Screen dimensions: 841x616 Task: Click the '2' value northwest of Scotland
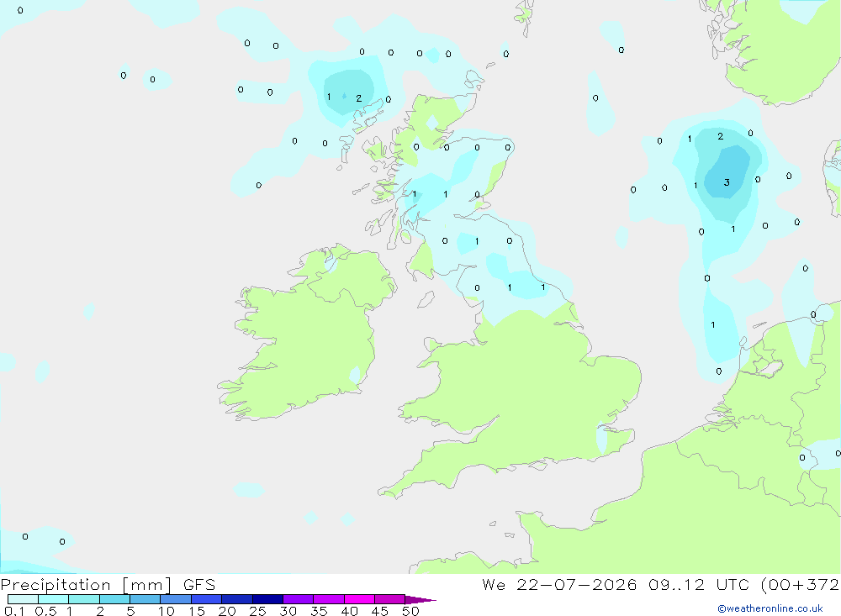(x=359, y=98)
